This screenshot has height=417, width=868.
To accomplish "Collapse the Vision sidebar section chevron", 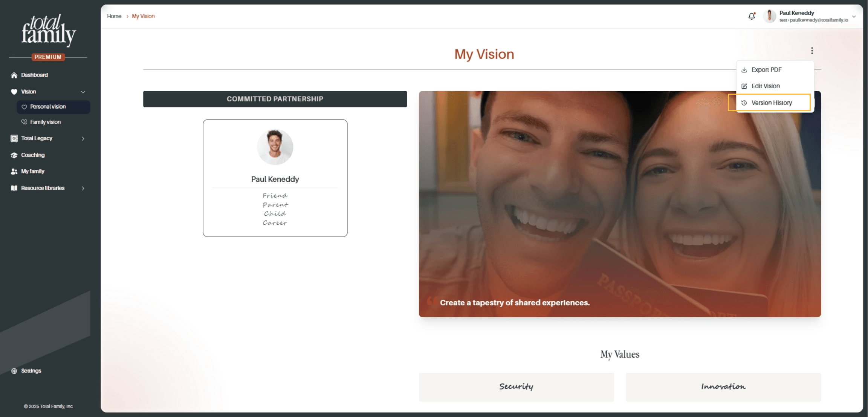I will pos(83,92).
